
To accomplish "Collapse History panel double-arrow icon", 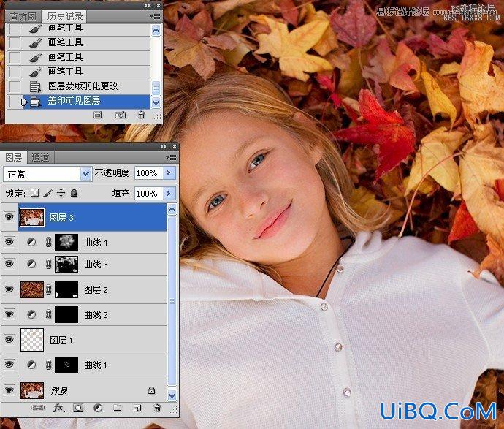I will tap(148, 5).
